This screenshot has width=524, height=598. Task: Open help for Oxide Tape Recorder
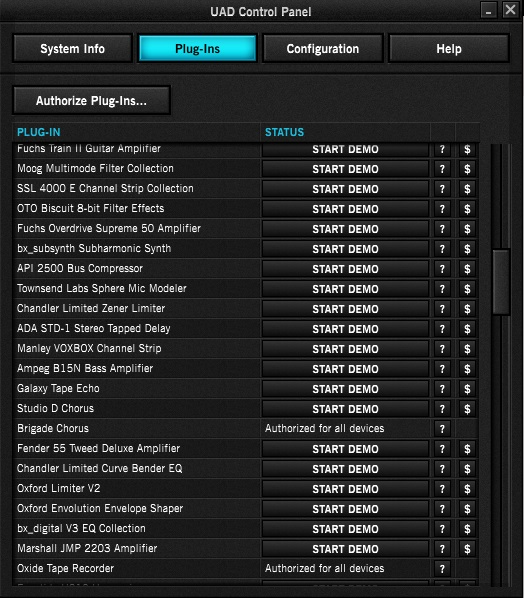(x=442, y=569)
